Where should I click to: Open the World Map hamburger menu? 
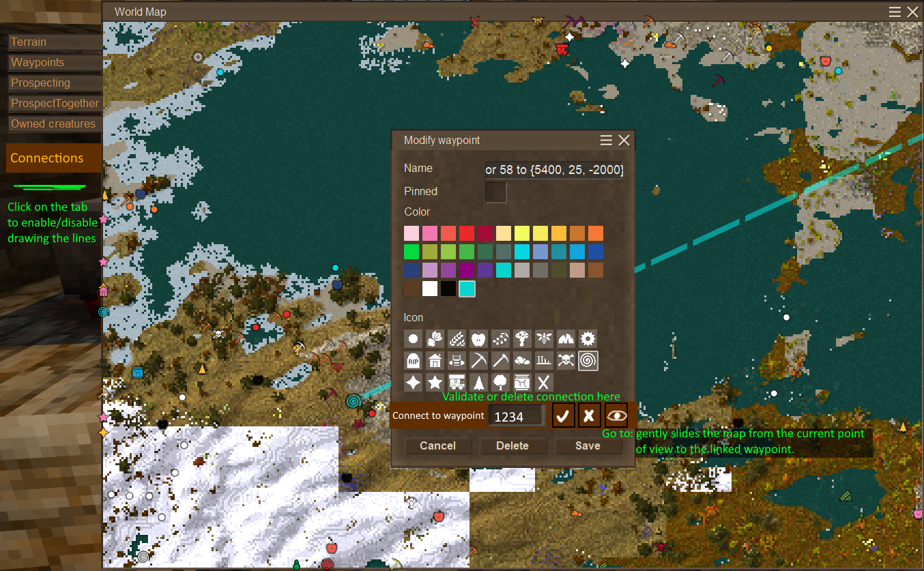pyautogui.click(x=895, y=12)
